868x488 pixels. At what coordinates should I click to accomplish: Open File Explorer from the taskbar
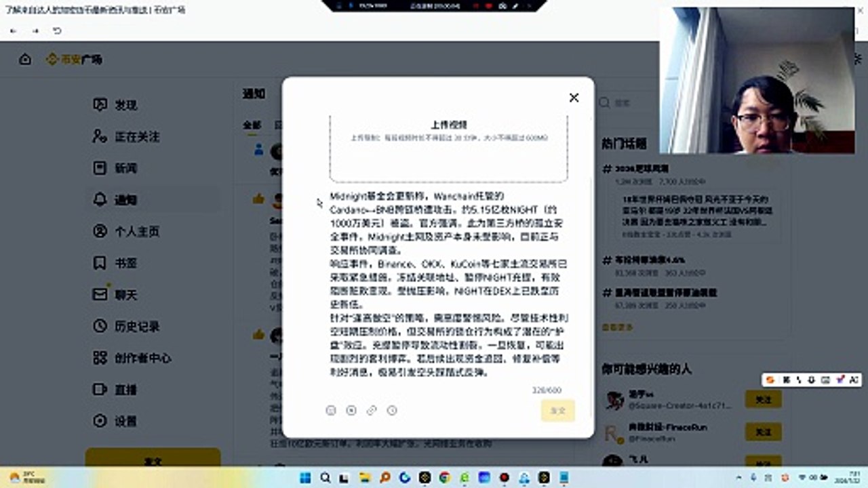[x=366, y=477]
